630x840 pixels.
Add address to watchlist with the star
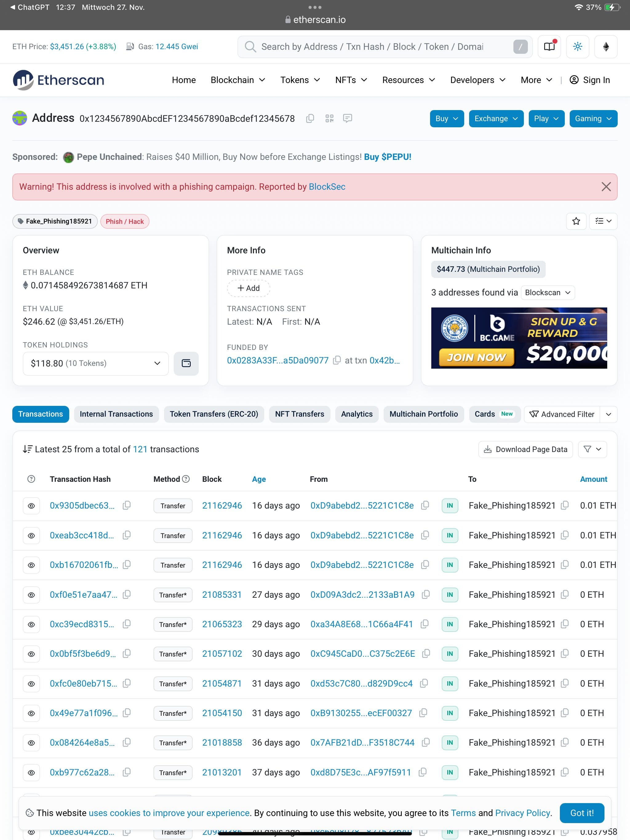576,221
